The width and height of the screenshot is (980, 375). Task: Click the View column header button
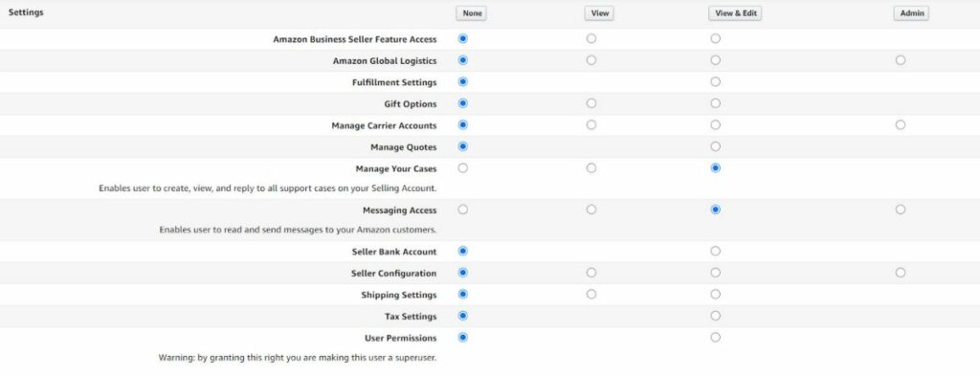[x=599, y=13]
